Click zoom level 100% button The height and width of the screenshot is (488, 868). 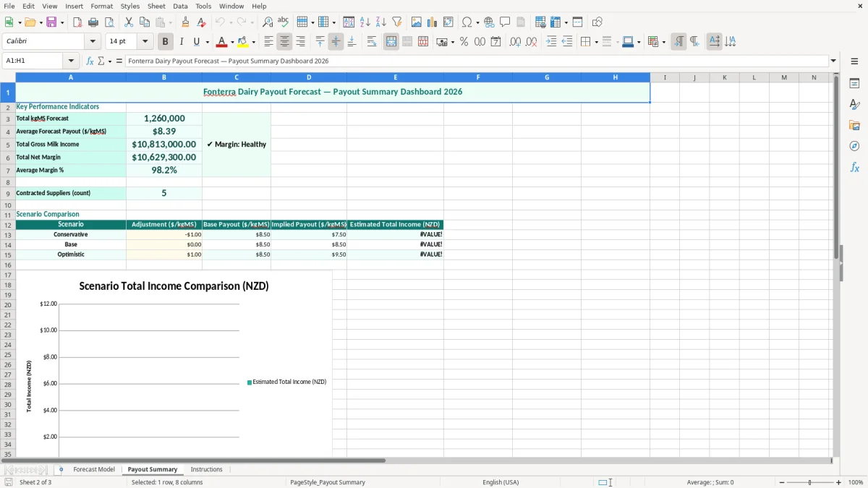pos(856,482)
